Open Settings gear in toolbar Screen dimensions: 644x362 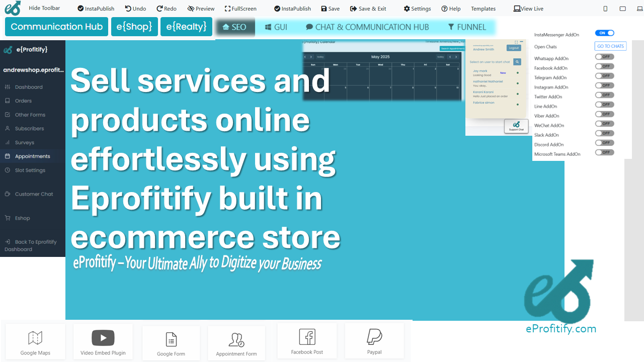coord(417,9)
